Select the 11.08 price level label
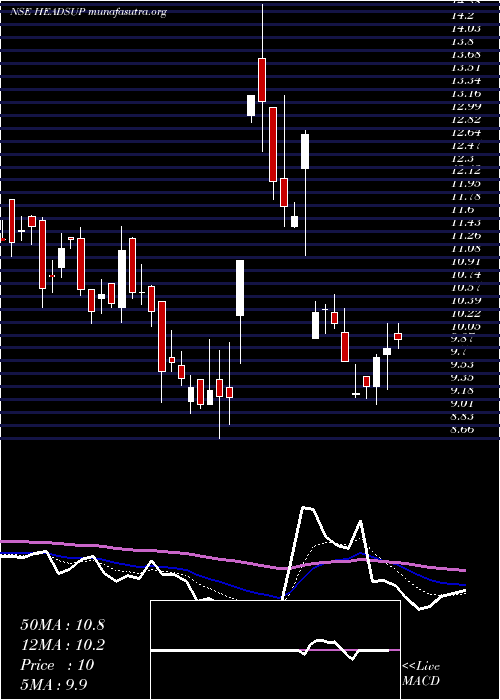 [x=466, y=248]
